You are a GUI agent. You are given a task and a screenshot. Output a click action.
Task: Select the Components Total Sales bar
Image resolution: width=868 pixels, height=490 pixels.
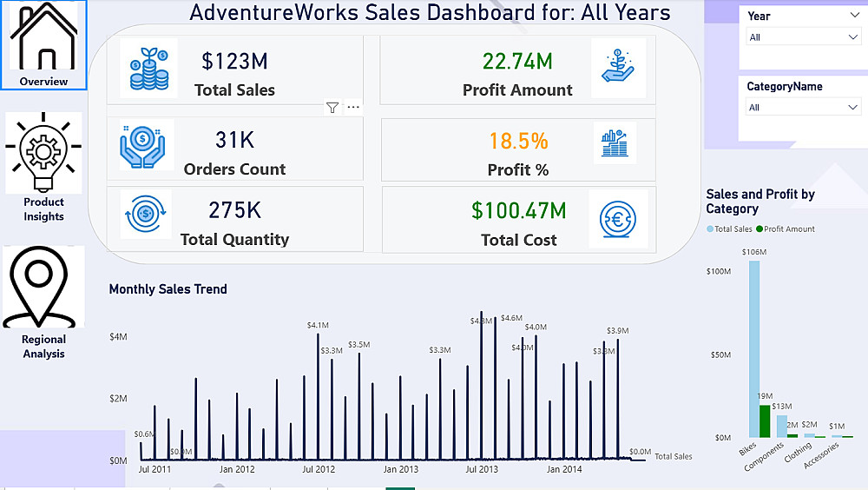coord(781,426)
